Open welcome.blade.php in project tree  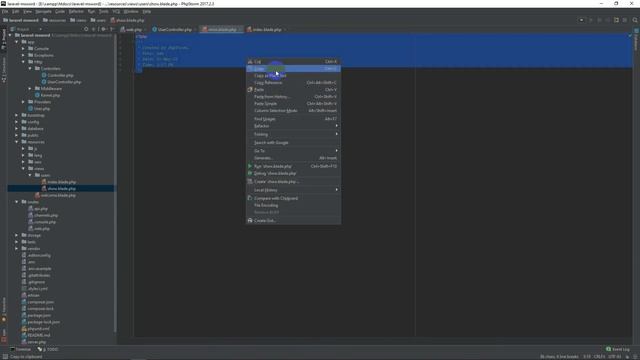pyautogui.click(x=55, y=196)
